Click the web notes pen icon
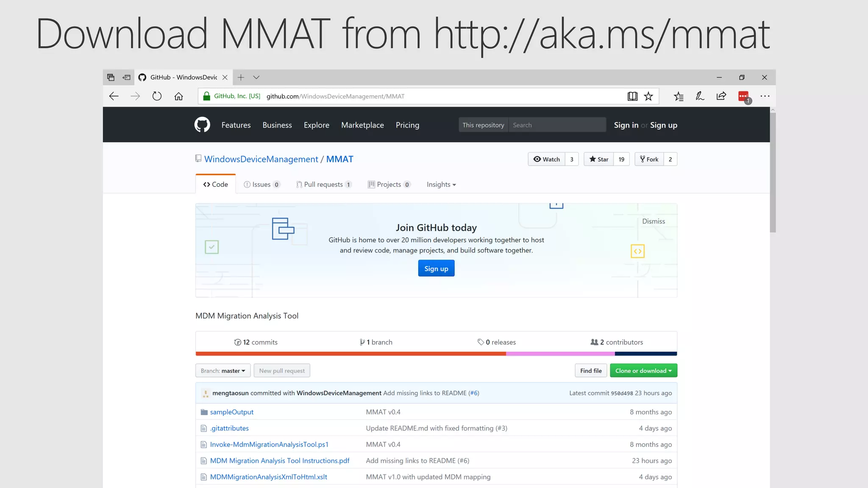The image size is (868, 488). pos(700,96)
